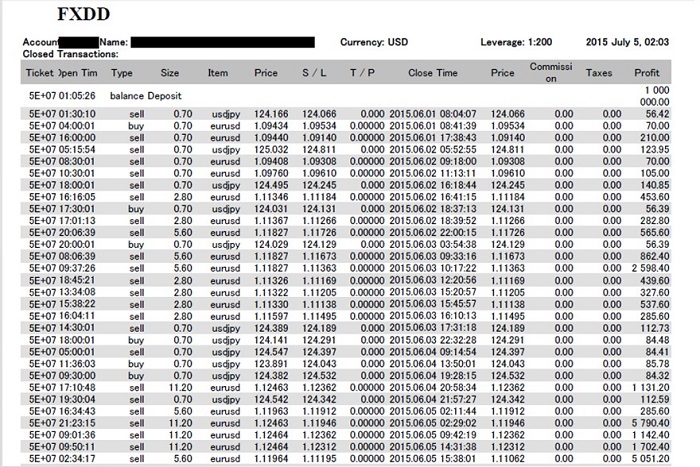Select the 'Leverage: 1:200' text
The image size is (700, 467).
coord(516,42)
